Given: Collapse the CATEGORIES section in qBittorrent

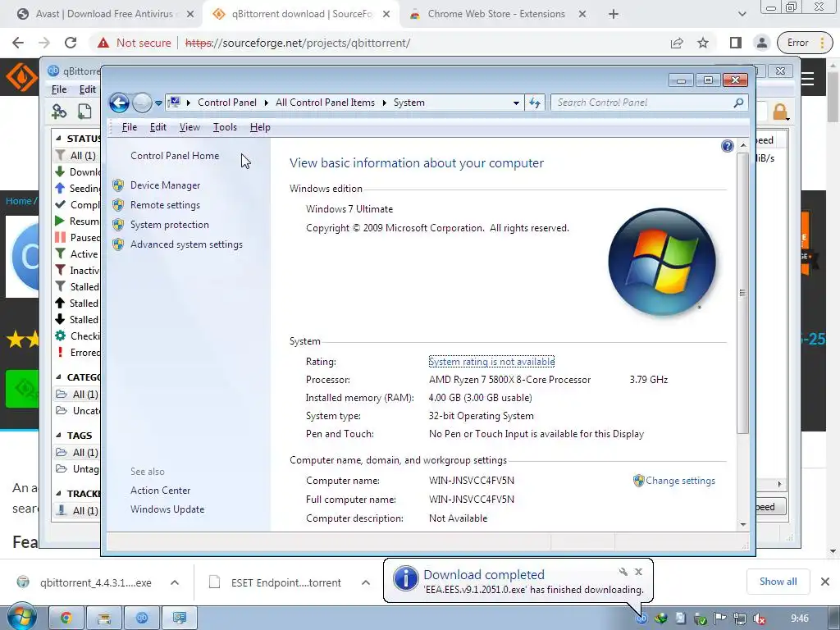Looking at the screenshot, I should coord(58,377).
